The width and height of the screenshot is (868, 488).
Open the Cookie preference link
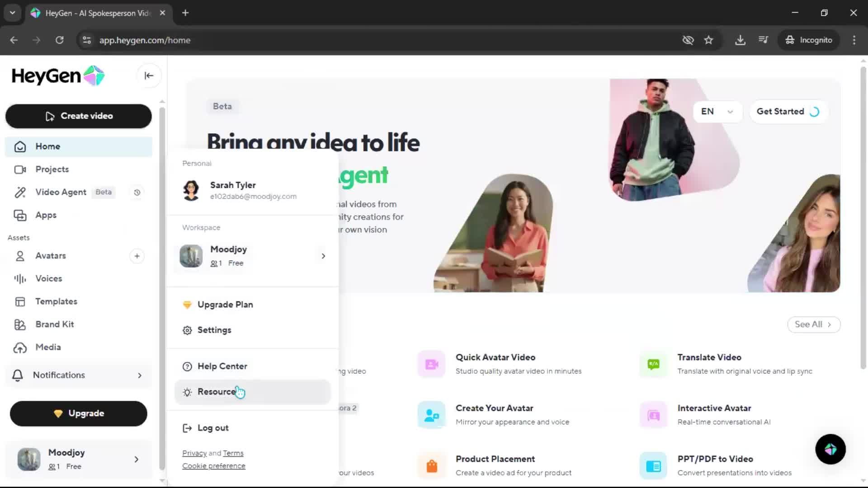(x=213, y=466)
